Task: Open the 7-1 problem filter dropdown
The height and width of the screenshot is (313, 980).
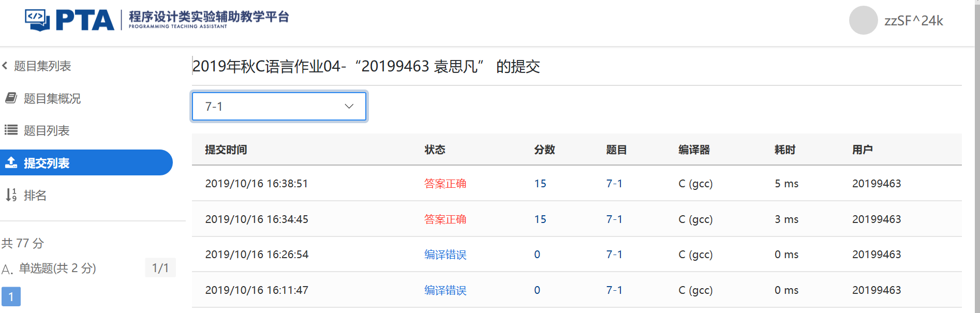Action: pyautogui.click(x=279, y=107)
